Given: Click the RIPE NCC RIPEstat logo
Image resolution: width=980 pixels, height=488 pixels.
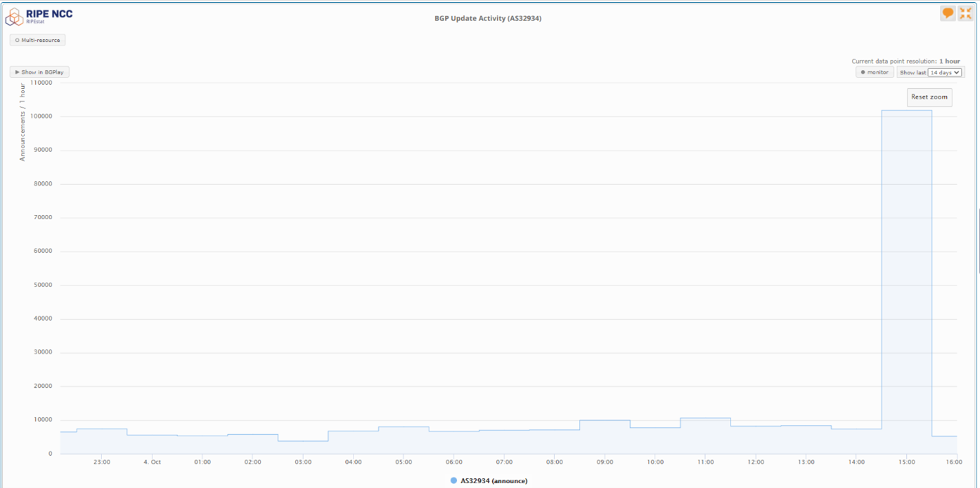Looking at the screenshot, I should [x=39, y=16].
